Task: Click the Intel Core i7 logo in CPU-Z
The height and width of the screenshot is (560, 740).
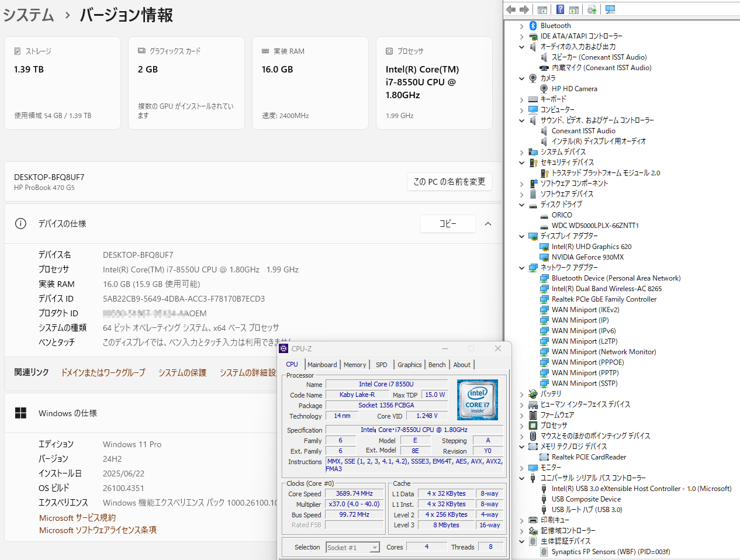Action: click(477, 400)
